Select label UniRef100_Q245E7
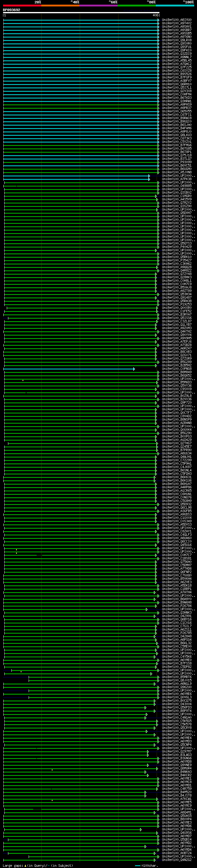 pos(177,447)
